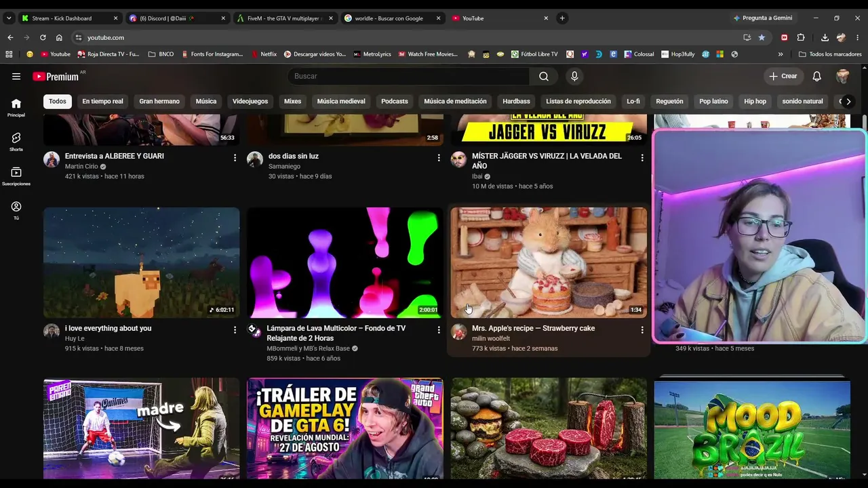Select the Gran hermano chip
The width and height of the screenshot is (868, 488).
point(159,102)
